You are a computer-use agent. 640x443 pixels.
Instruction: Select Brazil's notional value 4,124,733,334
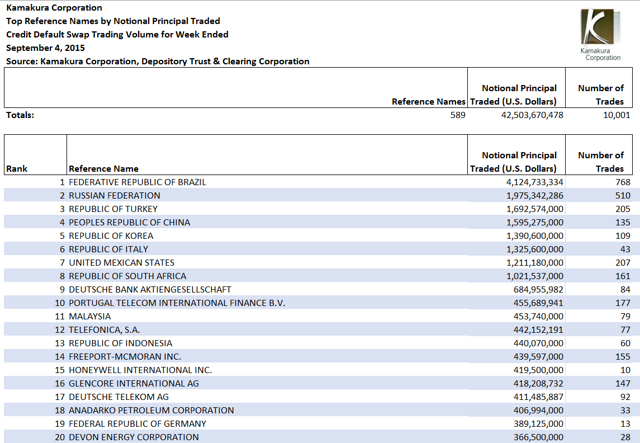click(535, 182)
